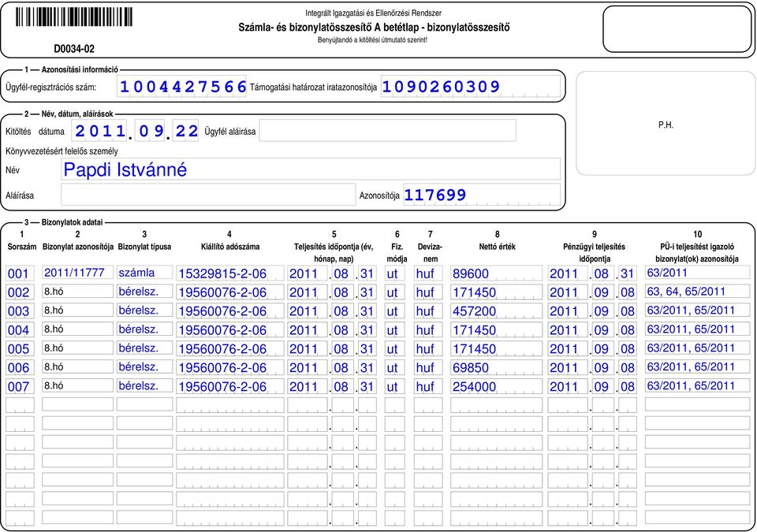
Task: Select the Kiállító adószáma column header
Action: click(x=230, y=246)
